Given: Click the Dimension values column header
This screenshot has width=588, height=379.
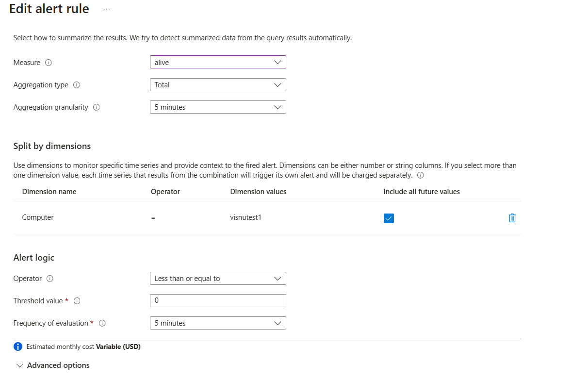Looking at the screenshot, I should click(258, 192).
